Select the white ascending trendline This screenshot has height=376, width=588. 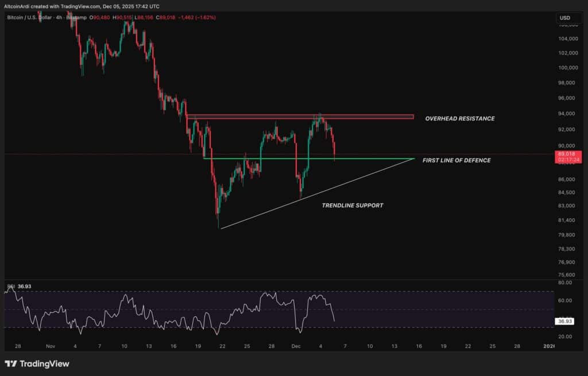[318, 193]
